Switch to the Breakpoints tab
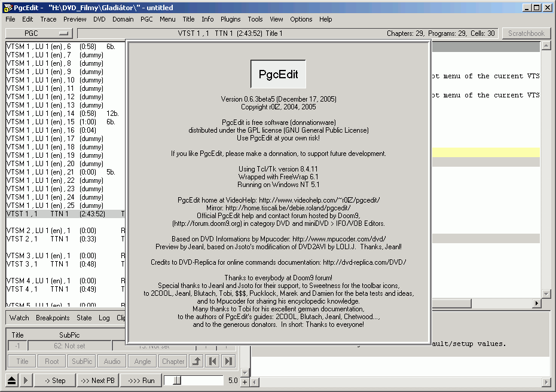Screen dimensions: 556x392 [x=53, y=317]
